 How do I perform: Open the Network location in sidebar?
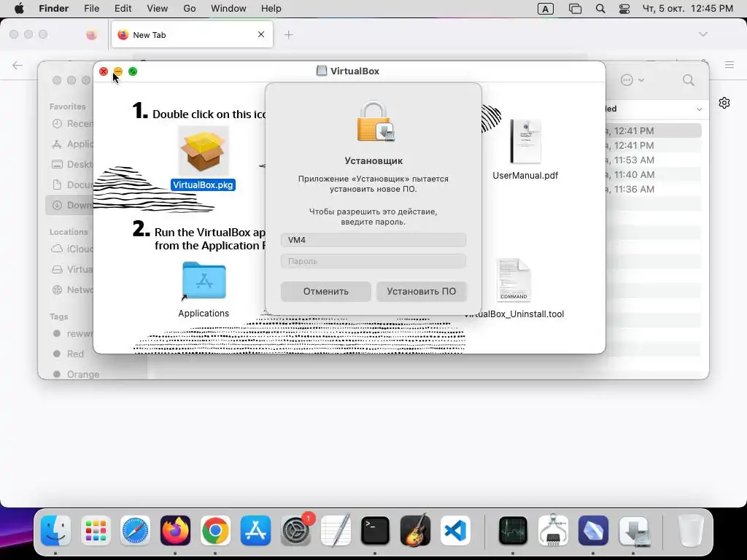click(72, 289)
